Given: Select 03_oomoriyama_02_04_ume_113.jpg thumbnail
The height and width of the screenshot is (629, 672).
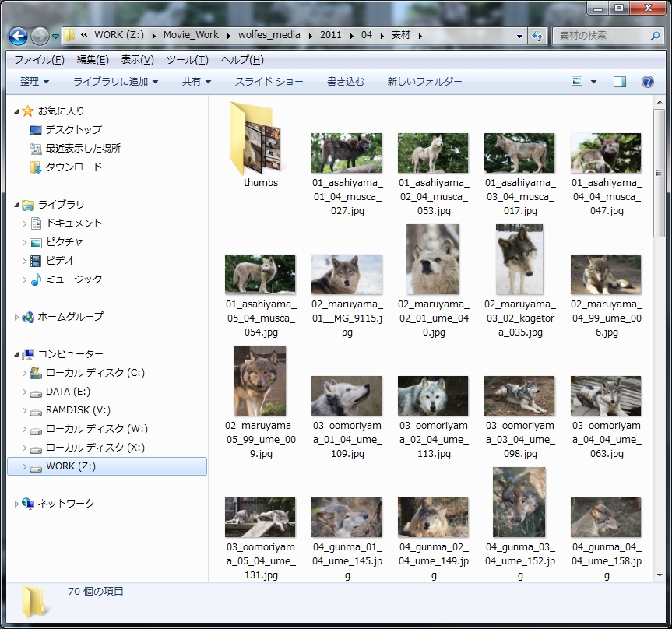Looking at the screenshot, I should (433, 396).
